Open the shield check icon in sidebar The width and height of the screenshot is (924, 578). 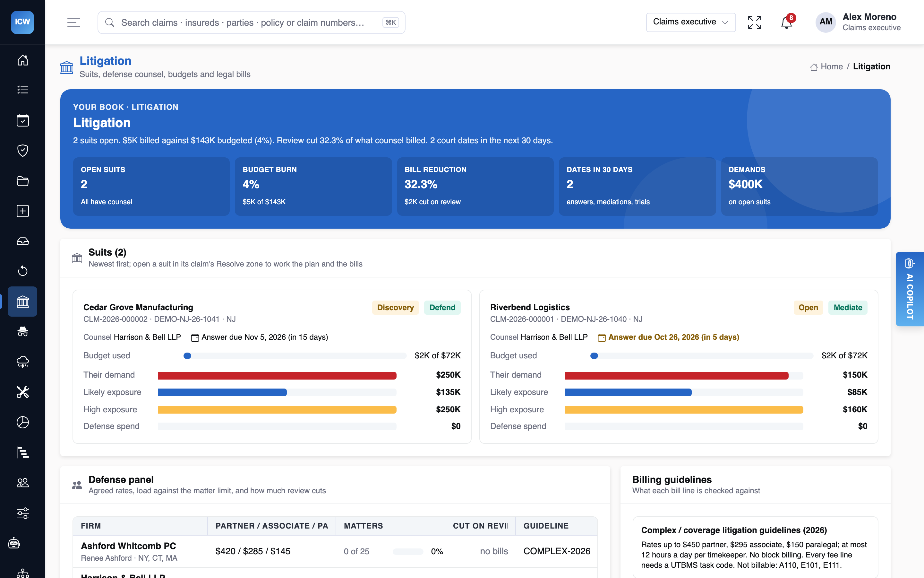pyautogui.click(x=22, y=150)
